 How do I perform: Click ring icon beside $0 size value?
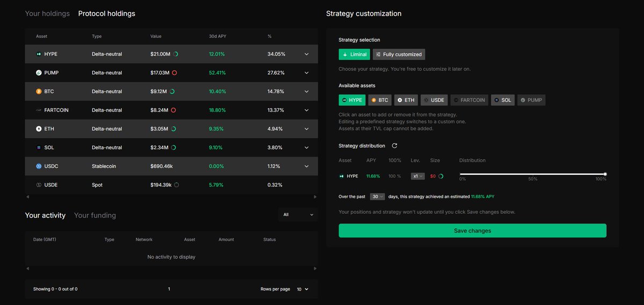441,176
